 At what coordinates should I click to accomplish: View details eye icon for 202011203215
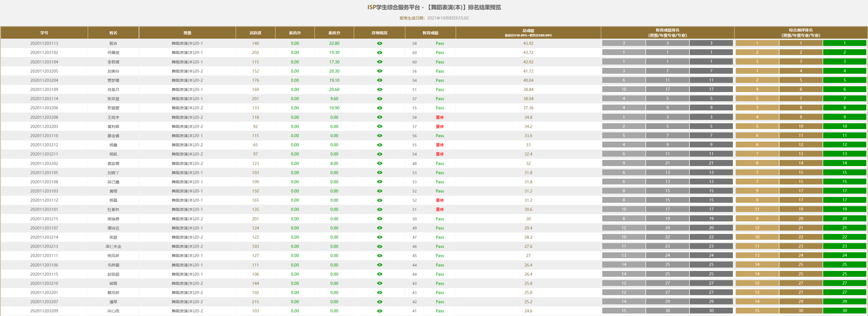click(x=379, y=219)
